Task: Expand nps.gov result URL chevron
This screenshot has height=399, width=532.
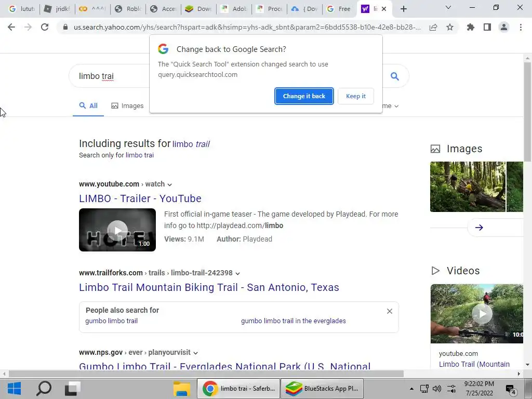Action: click(x=195, y=353)
